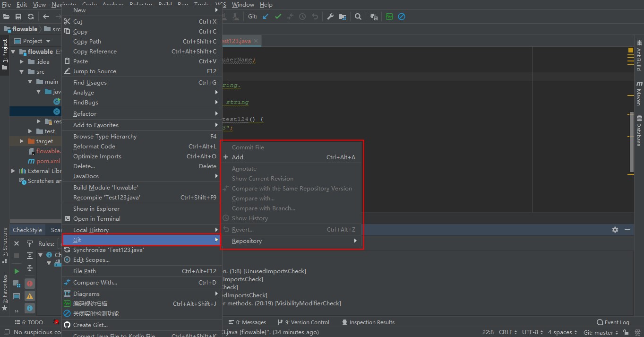Image resolution: width=644 pixels, height=337 pixels.
Task: Click the editor vertical scrollbar thumb
Action: pyautogui.click(x=631, y=142)
